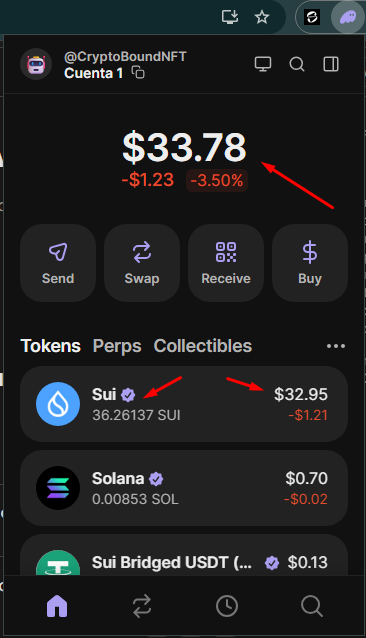Open the account robot avatar
The height and width of the screenshot is (638, 366).
pyautogui.click(x=36, y=64)
